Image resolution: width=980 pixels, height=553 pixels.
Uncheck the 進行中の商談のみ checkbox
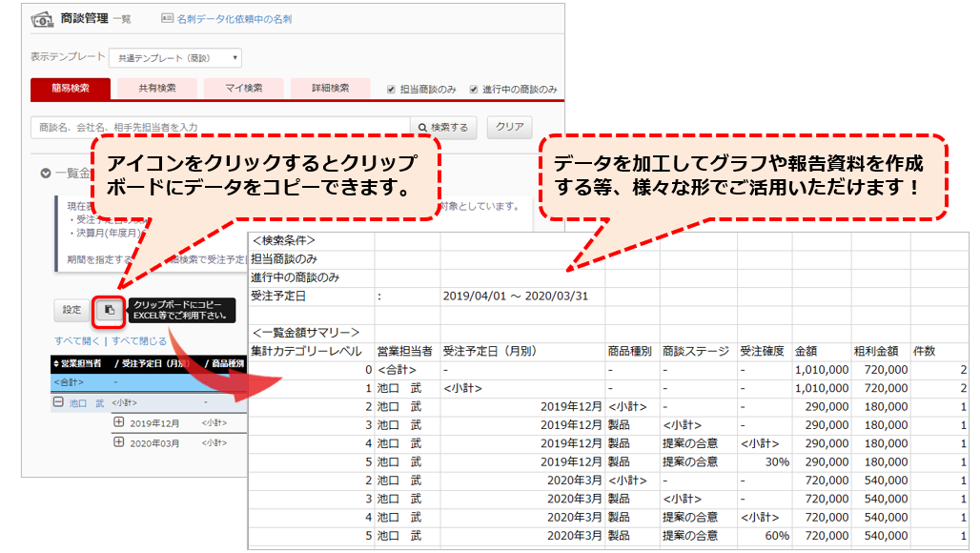[x=471, y=87]
